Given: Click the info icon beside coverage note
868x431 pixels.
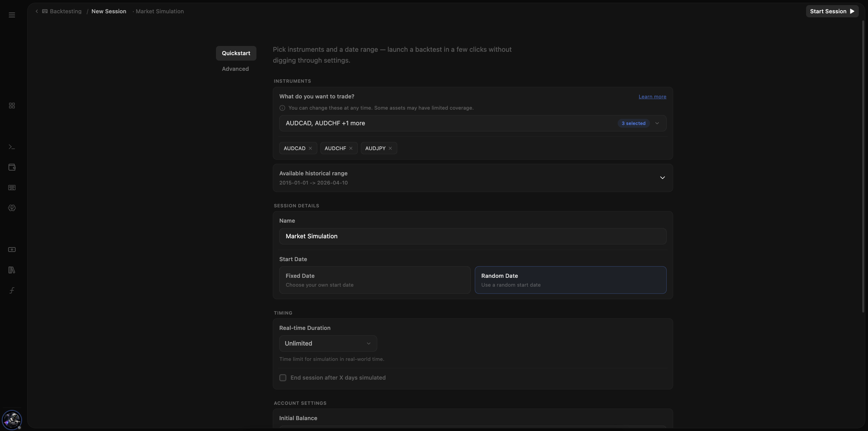Looking at the screenshot, I should [x=282, y=108].
